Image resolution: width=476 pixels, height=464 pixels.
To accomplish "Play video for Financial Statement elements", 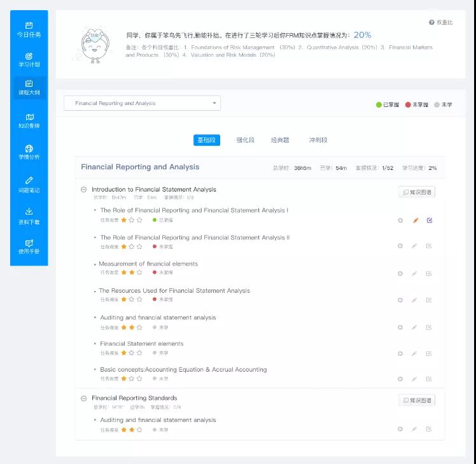I will pyautogui.click(x=400, y=353).
